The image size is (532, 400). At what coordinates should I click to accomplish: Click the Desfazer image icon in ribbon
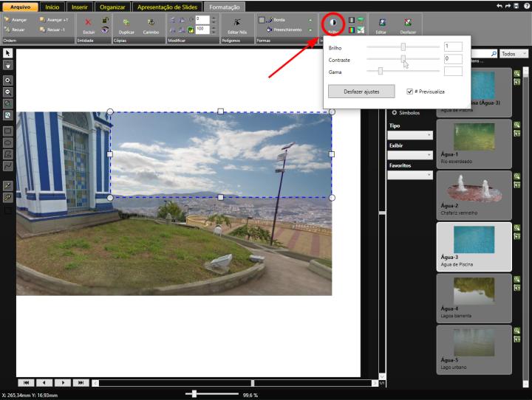pos(408,23)
